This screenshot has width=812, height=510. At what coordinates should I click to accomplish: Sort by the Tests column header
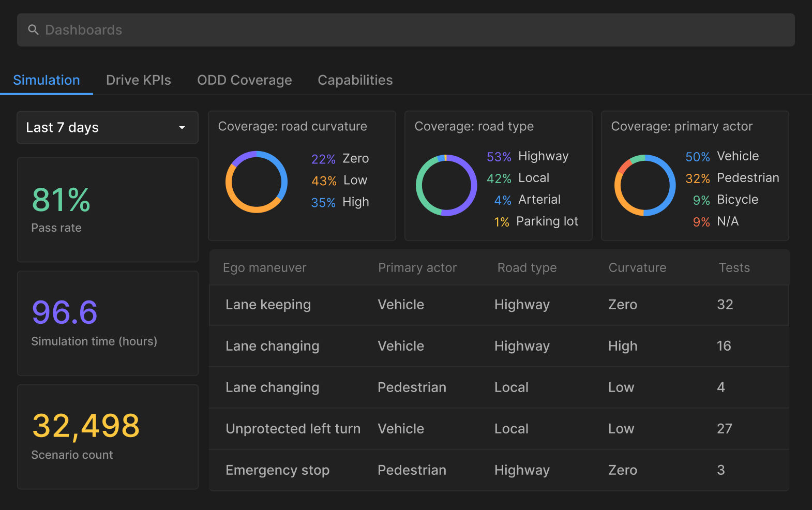pos(734,267)
